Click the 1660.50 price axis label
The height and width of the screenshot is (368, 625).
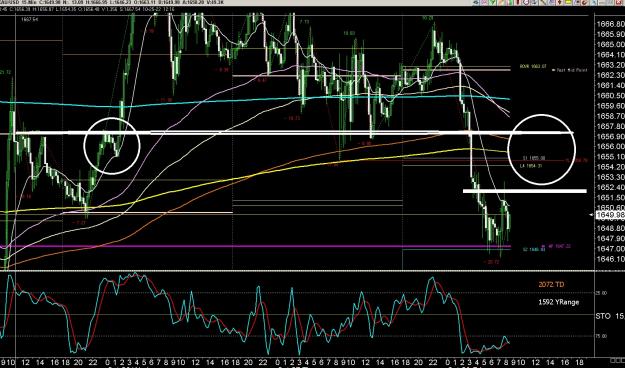tap(611, 96)
